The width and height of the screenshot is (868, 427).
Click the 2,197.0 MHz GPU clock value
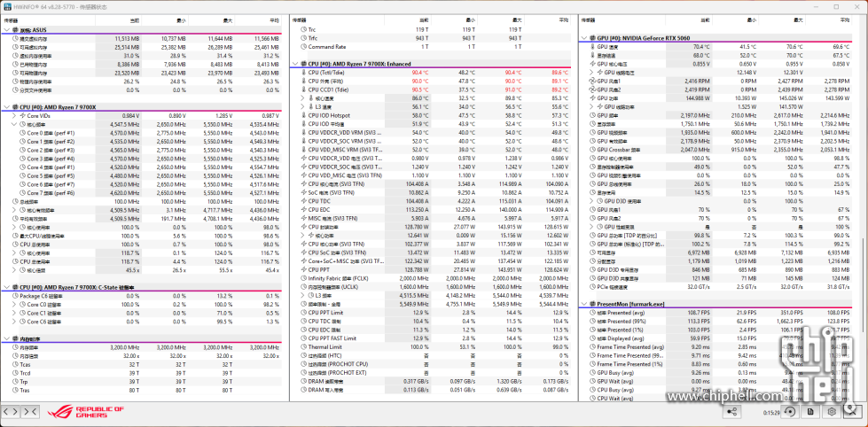pyautogui.click(x=695, y=115)
